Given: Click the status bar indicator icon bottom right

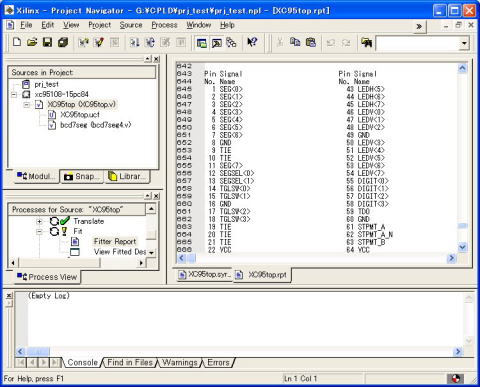Looking at the screenshot, I should pyautogui.click(x=455, y=379).
